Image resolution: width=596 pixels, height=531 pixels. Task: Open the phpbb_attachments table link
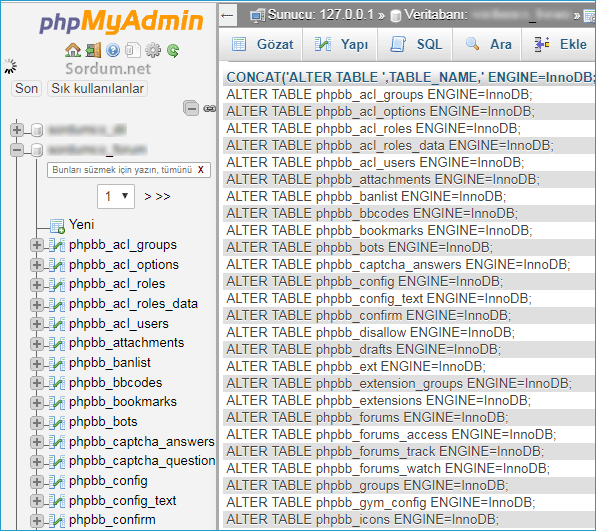(x=127, y=343)
